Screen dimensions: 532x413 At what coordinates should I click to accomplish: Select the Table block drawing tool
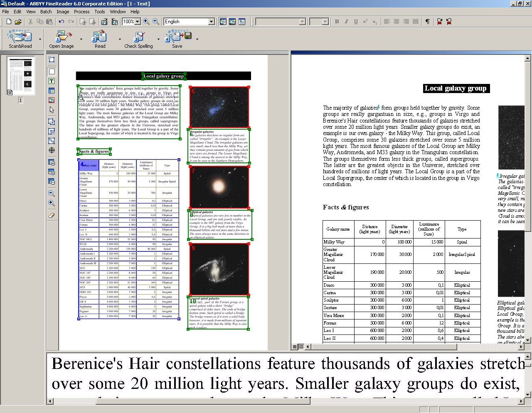(x=52, y=91)
